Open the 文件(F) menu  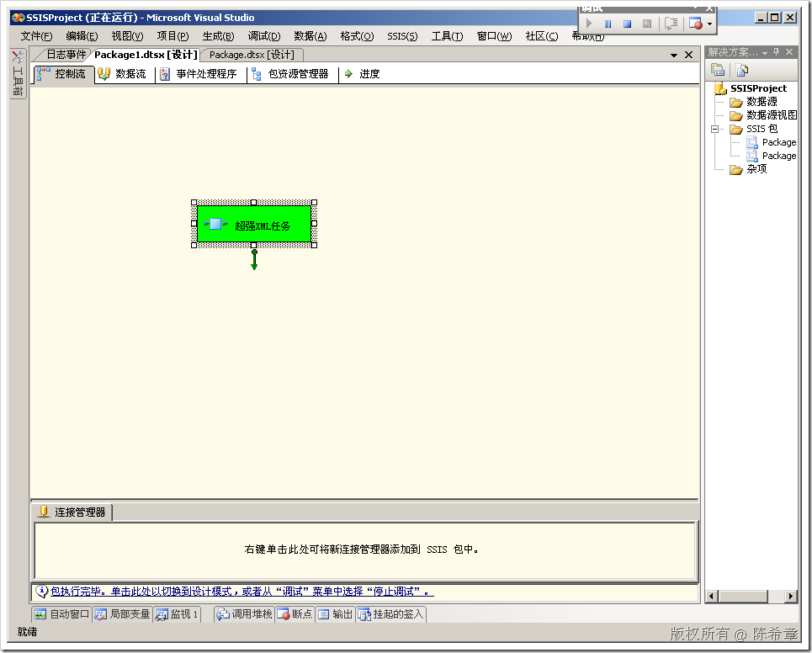36,36
